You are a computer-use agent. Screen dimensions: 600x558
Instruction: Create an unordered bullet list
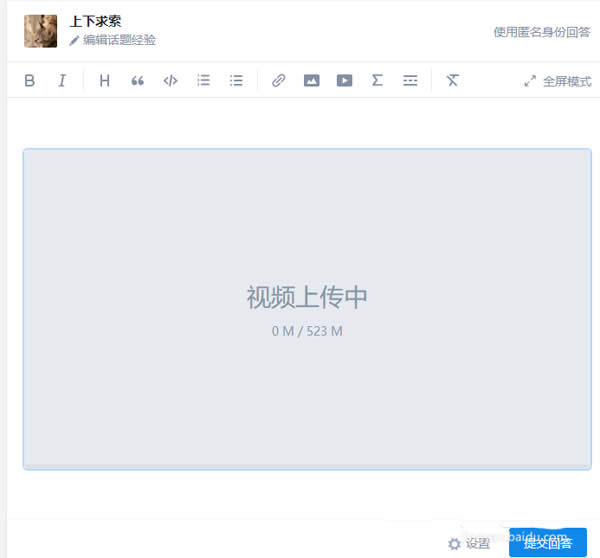236,80
